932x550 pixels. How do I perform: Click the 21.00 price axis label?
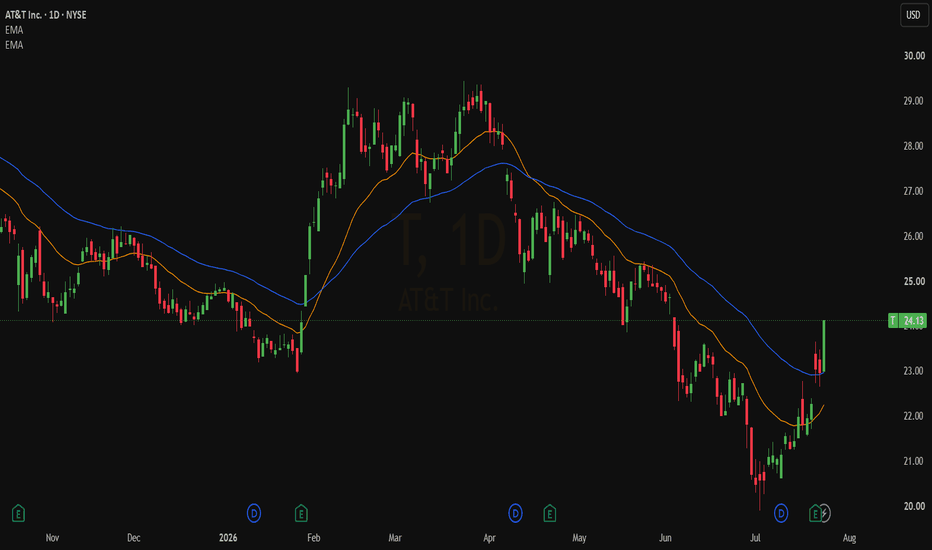coord(914,461)
